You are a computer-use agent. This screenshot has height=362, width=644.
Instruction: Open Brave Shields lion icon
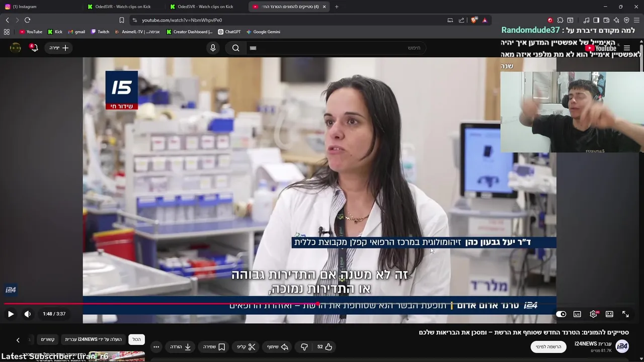[473, 20]
